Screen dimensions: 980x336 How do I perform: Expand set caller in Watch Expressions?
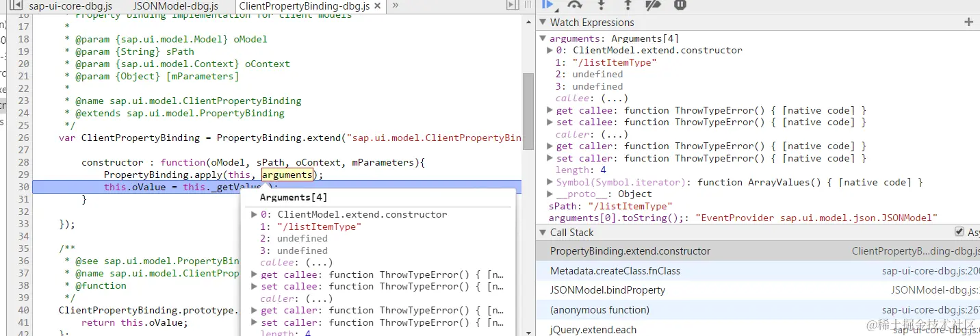pos(550,158)
